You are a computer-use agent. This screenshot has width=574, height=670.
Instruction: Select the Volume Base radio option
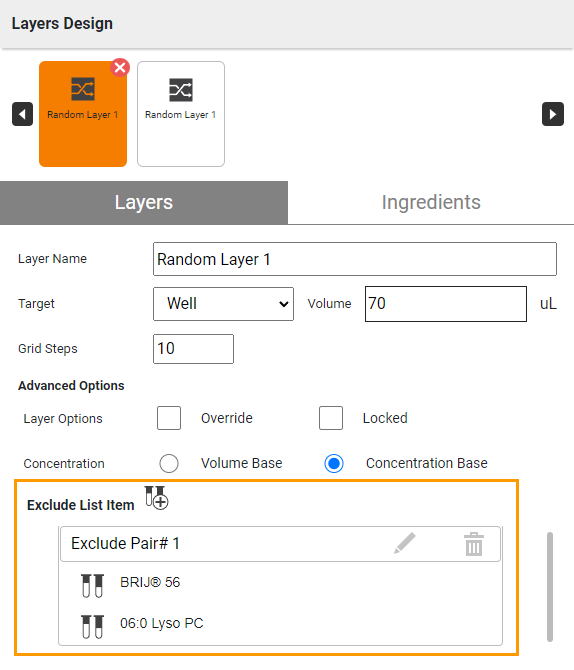(169, 464)
